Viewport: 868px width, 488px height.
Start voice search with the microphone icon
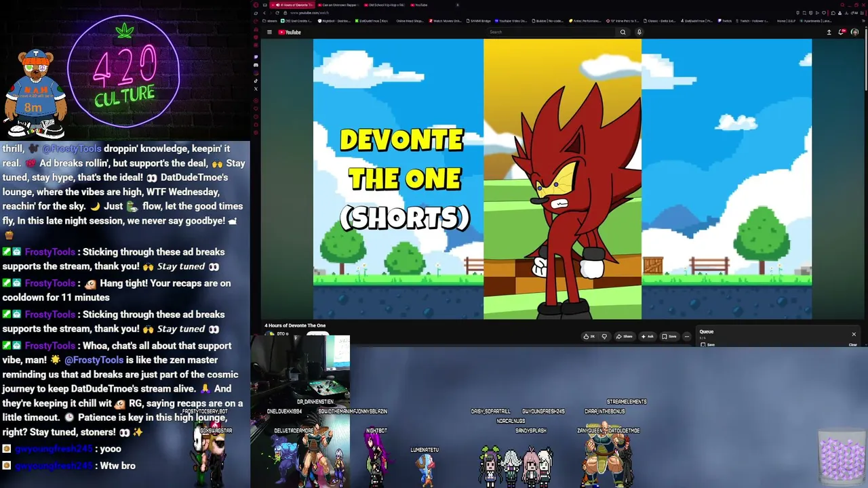tap(639, 32)
